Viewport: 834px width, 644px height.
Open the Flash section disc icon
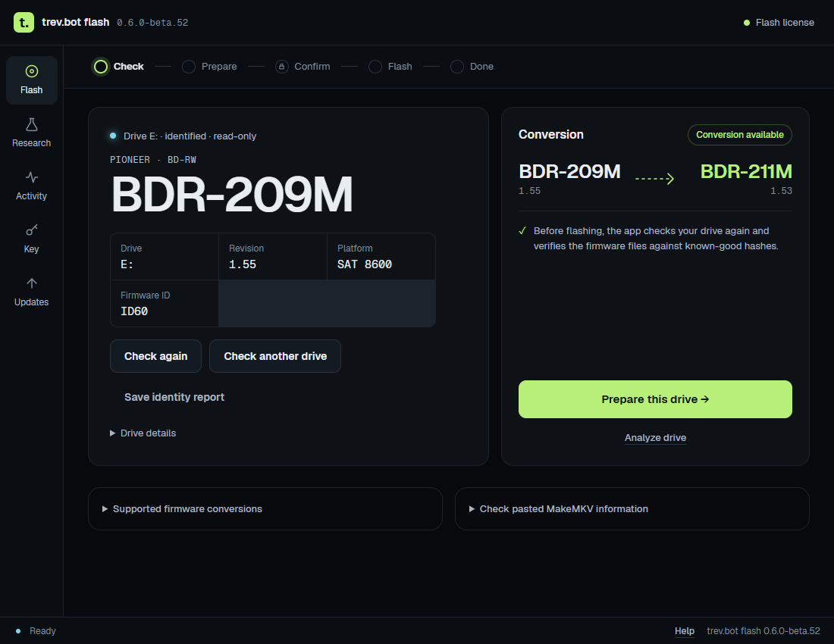coord(31,71)
